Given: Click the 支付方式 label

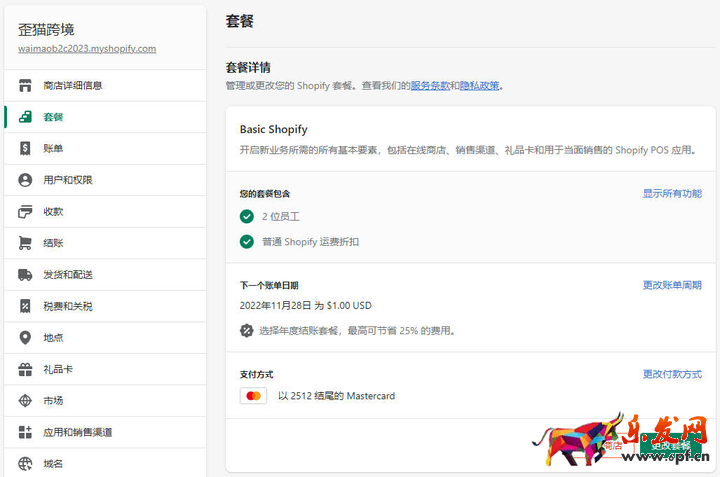Looking at the screenshot, I should (x=256, y=375).
